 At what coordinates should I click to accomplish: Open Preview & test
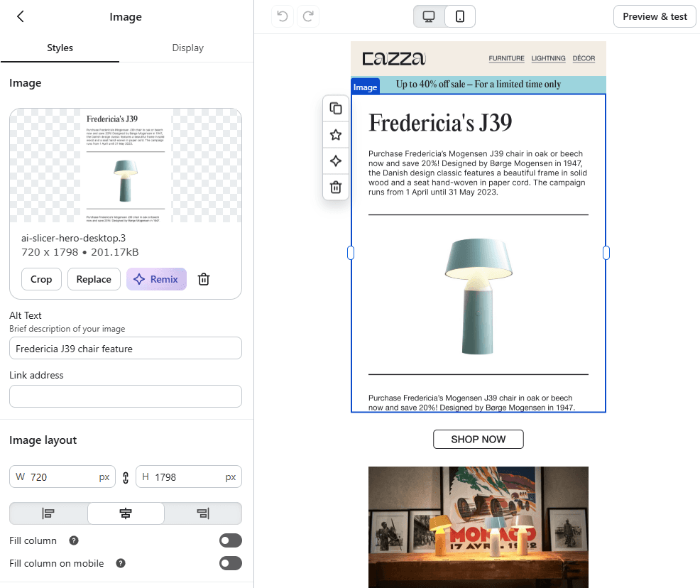pos(655,16)
